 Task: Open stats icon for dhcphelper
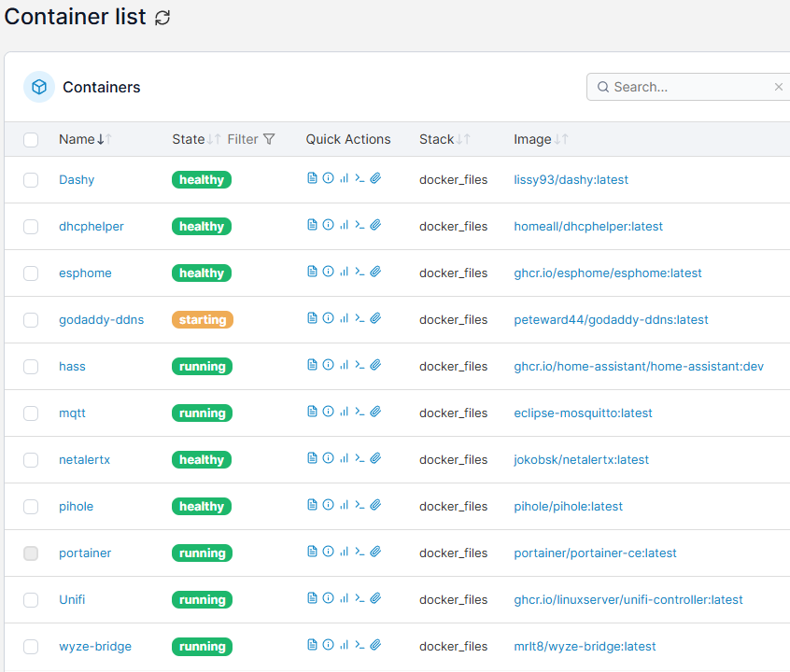click(x=345, y=225)
